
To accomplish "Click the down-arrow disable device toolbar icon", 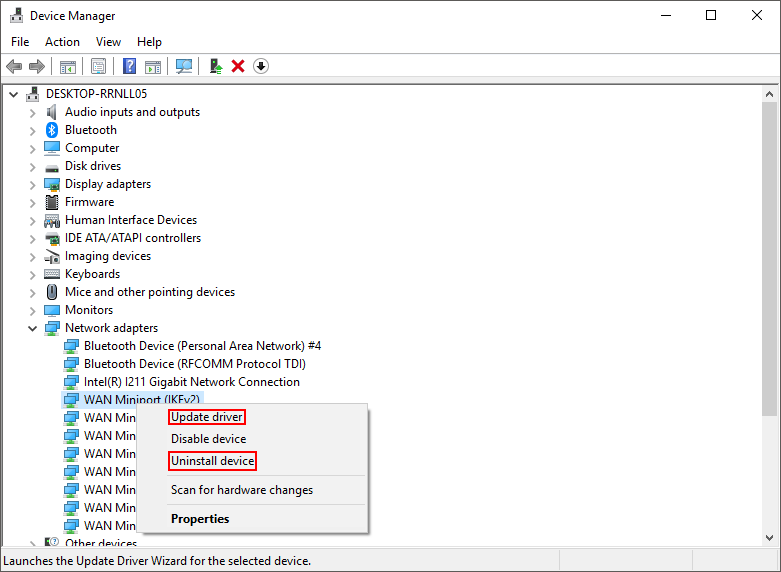I will (261, 66).
